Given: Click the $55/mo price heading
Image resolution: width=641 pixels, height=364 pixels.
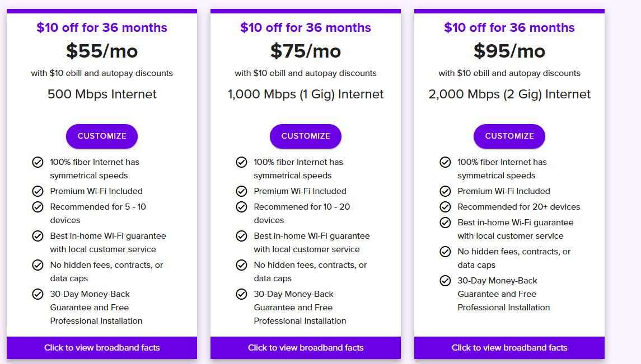Looking at the screenshot, I should [x=102, y=51].
